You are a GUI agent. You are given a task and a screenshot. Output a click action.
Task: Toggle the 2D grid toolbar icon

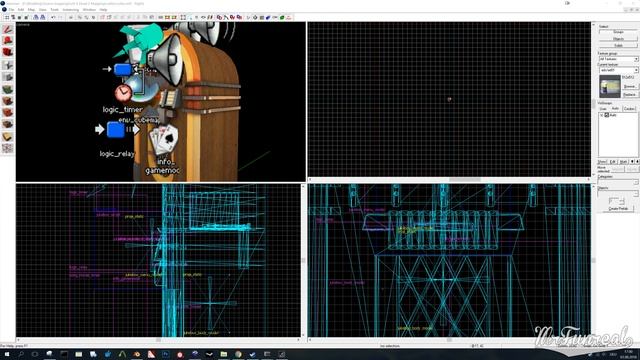pos(7,17)
